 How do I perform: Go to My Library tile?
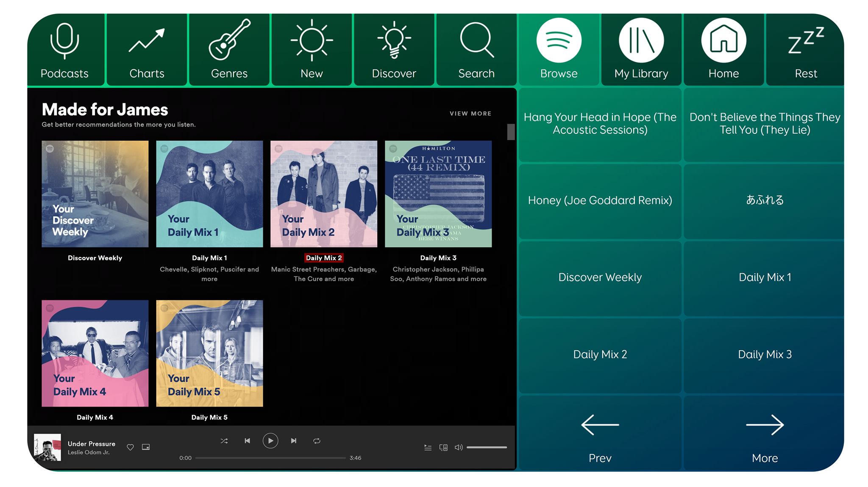[x=641, y=50]
